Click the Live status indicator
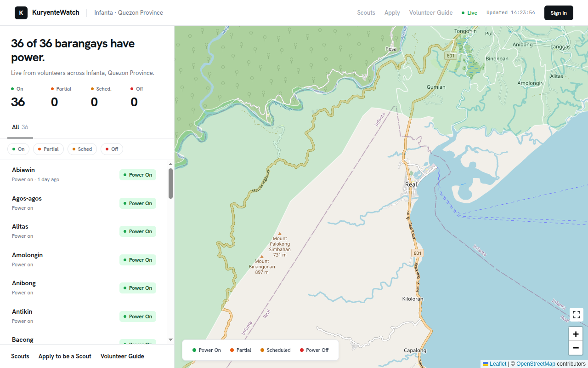This screenshot has width=588, height=368. coord(469,13)
